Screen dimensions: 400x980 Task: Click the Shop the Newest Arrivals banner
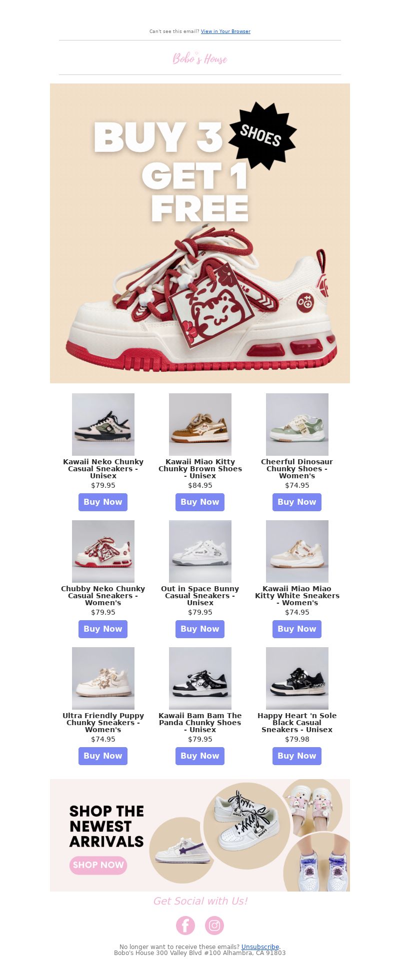200,835
